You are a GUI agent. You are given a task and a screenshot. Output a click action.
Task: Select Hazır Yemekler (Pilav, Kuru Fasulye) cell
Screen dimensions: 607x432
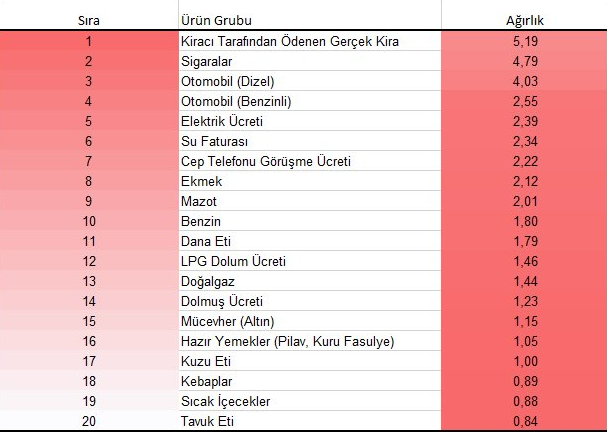pyautogui.click(x=310, y=341)
